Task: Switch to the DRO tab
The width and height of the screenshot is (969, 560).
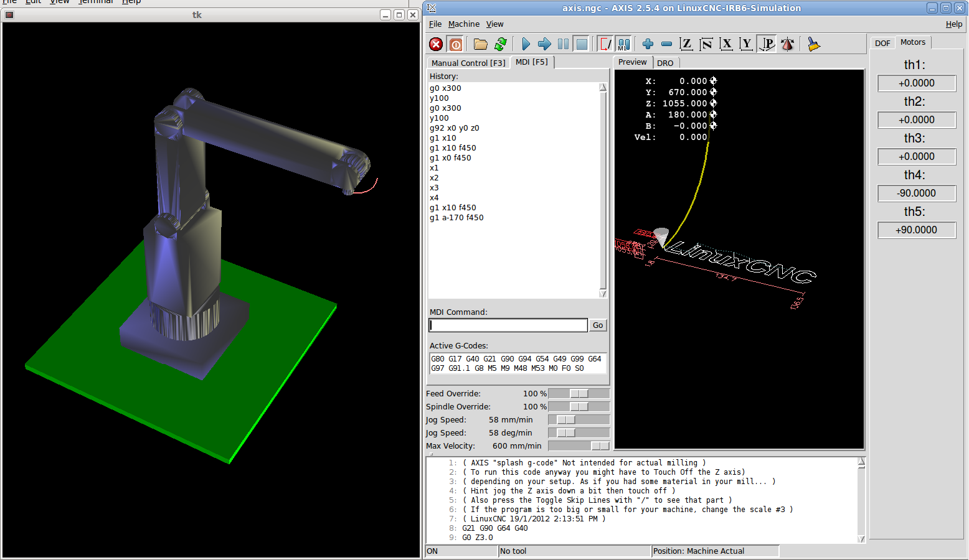Action: pos(665,63)
